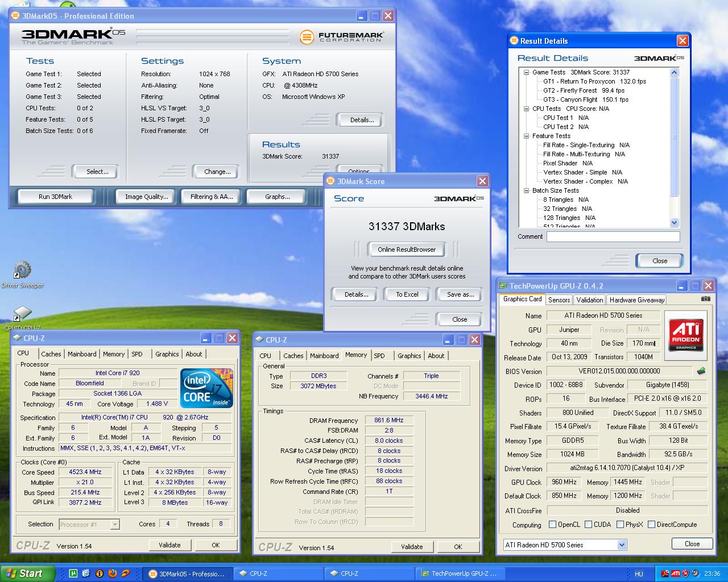Toggle the DirectCompute checkbox
The height and width of the screenshot is (582, 728).
pyautogui.click(x=651, y=525)
